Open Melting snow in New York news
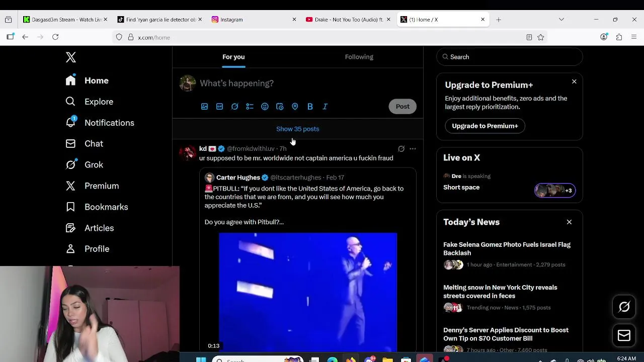Viewport: 644px width, 362px height. pyautogui.click(x=500, y=292)
